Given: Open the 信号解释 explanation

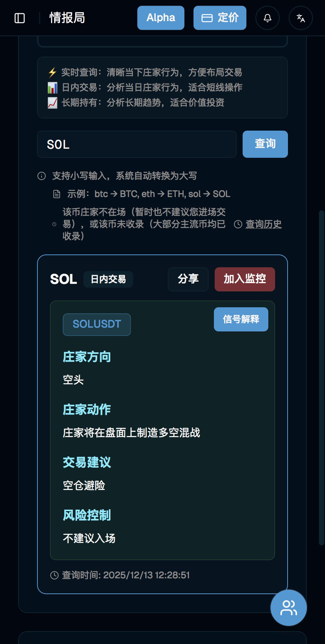Looking at the screenshot, I should pos(241,319).
